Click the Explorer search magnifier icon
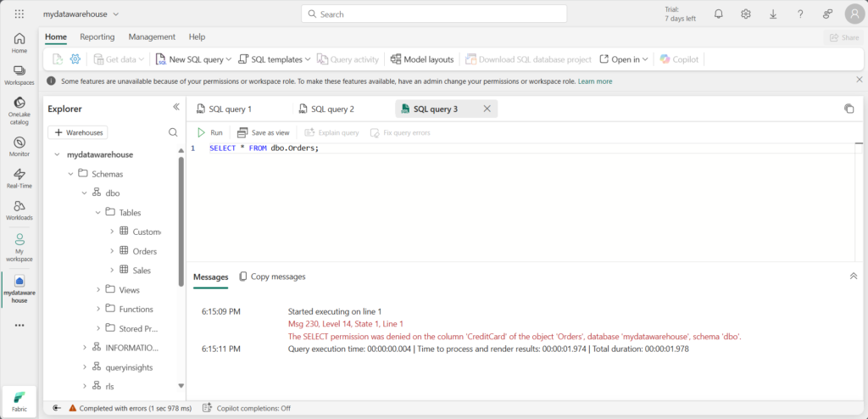Screen dimensions: 868x419 tap(173, 132)
